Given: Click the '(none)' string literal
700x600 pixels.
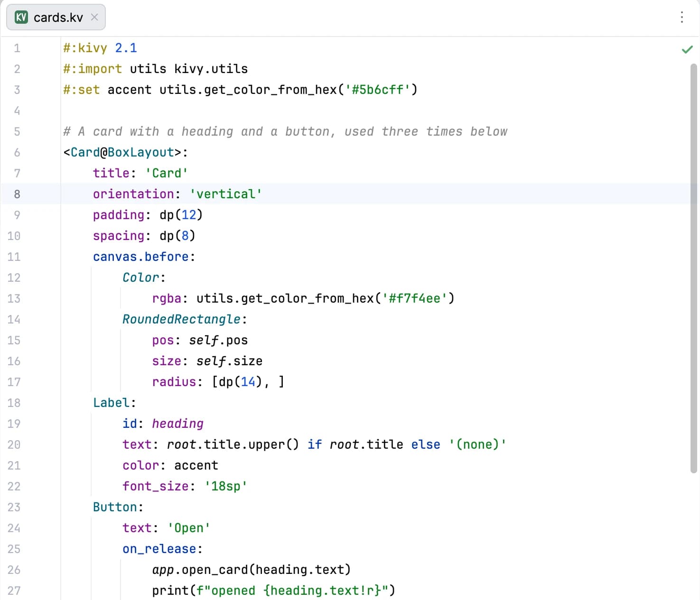Looking at the screenshot, I should point(478,444).
